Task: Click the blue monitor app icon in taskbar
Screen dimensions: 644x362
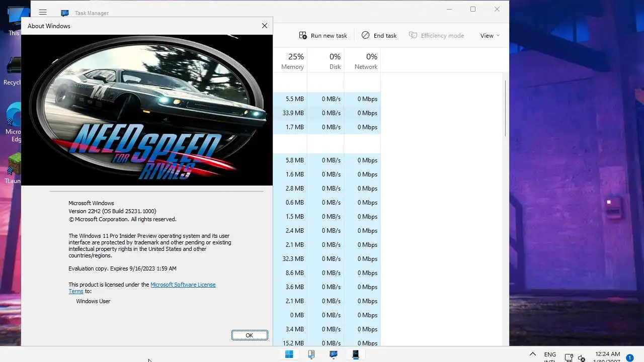Action: (x=334, y=354)
